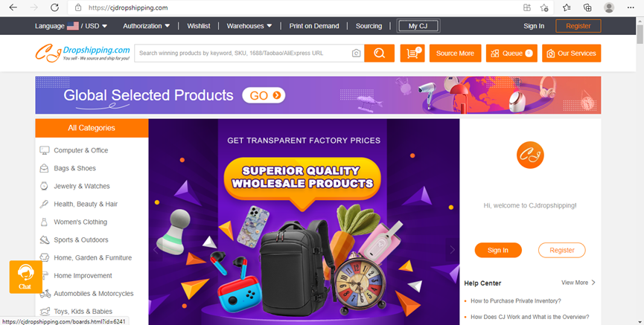This screenshot has height=325, width=644.
Task: Click the page vertical scrollbar
Action: click(x=640, y=171)
